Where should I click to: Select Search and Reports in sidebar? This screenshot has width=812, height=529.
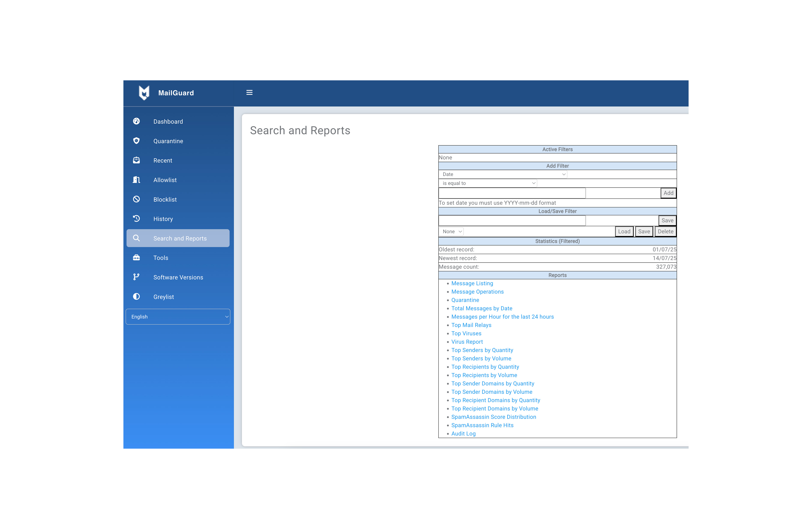click(x=178, y=238)
